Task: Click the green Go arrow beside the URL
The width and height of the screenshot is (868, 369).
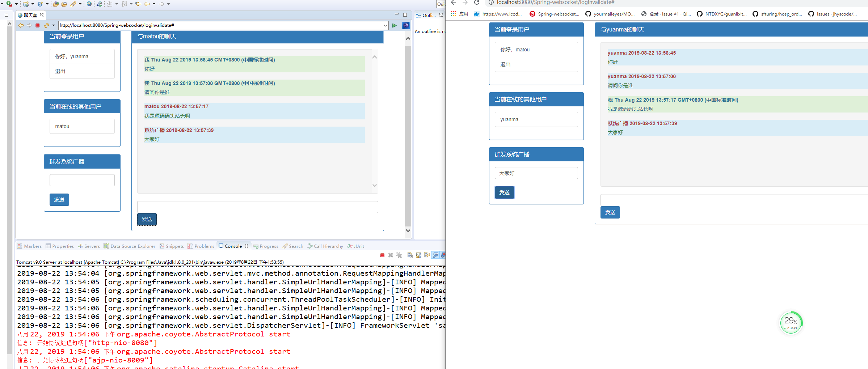Action: [x=395, y=25]
